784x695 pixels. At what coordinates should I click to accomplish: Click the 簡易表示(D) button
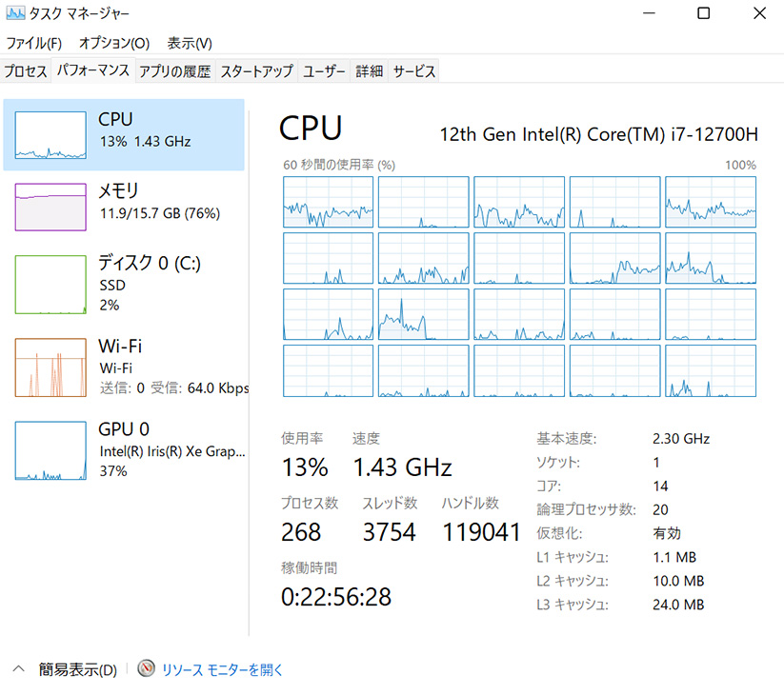pos(78,670)
